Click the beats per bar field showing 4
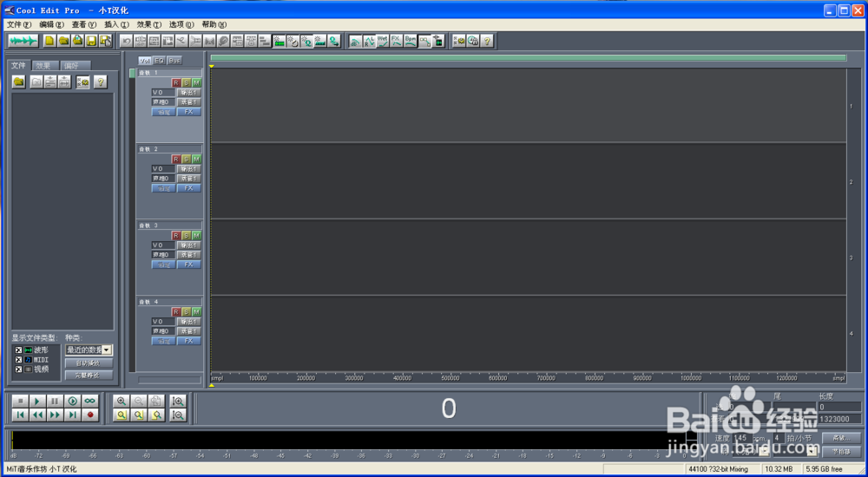 pos(779,438)
